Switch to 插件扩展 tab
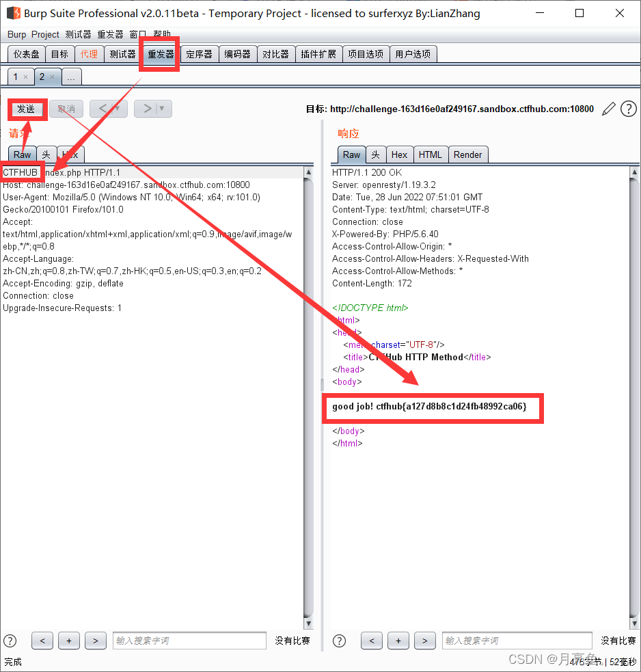 tap(318, 54)
